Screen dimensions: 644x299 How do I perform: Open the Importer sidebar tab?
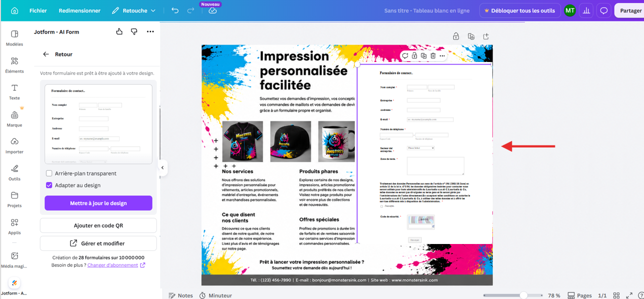(15, 146)
